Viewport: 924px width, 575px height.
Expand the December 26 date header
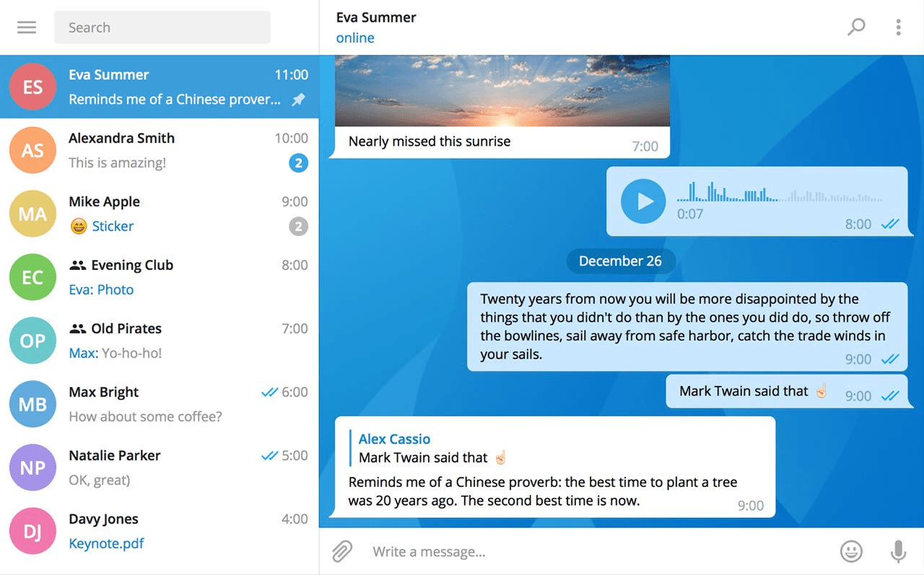click(621, 261)
